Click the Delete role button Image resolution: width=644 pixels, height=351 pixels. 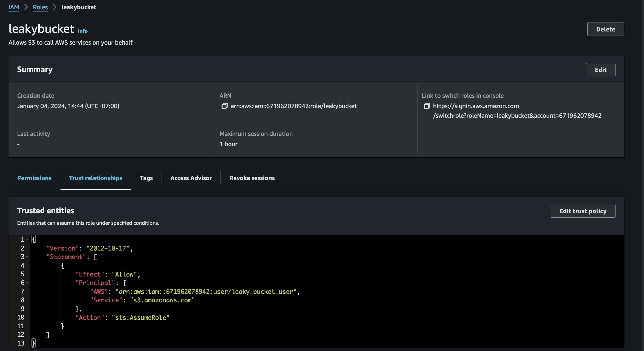tap(606, 29)
